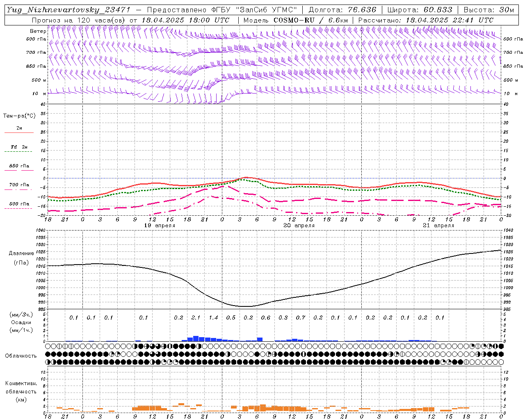Click the date label 21 апреля
525x420 pixels.
pos(438,226)
